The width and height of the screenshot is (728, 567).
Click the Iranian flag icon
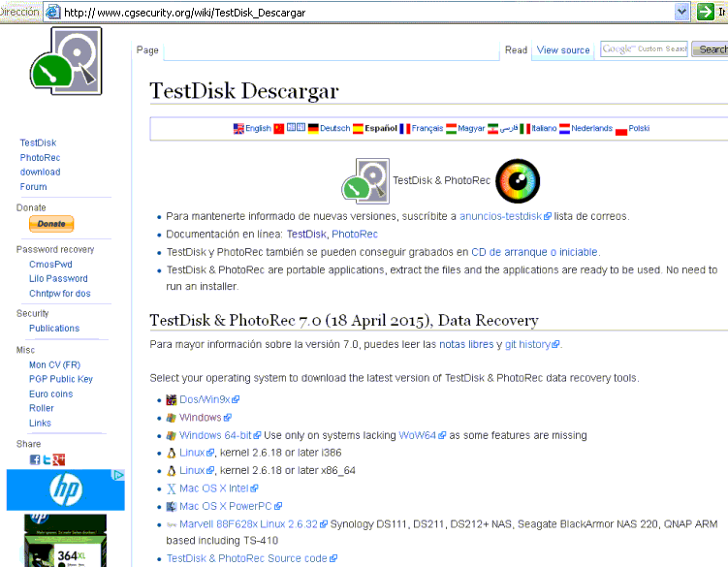492,129
